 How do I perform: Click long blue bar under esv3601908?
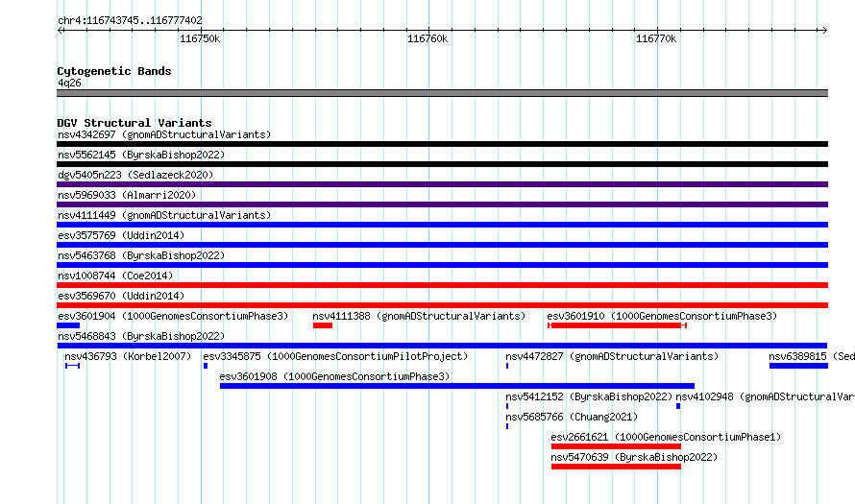tap(457, 386)
